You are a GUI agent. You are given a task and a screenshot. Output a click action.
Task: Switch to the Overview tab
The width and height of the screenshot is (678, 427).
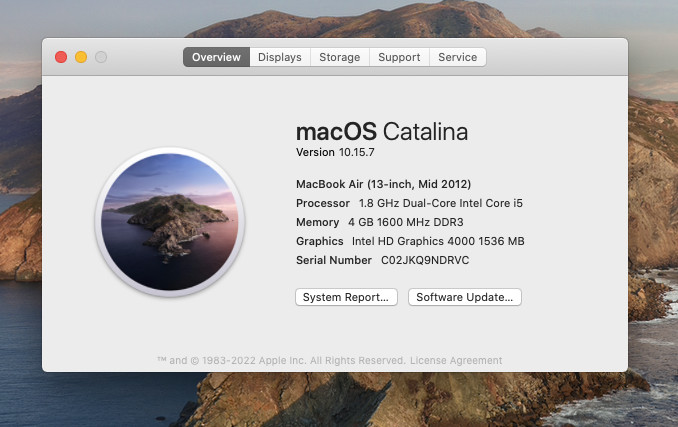click(x=216, y=57)
